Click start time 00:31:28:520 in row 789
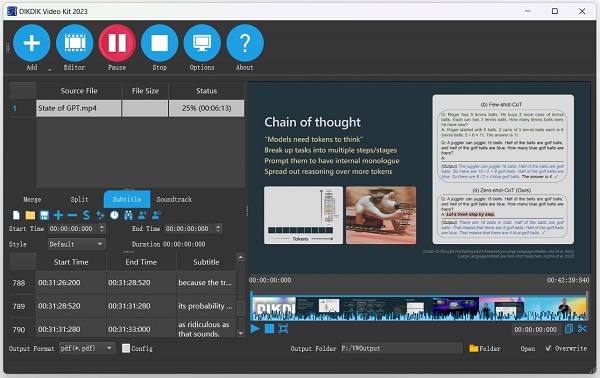 pos(71,306)
